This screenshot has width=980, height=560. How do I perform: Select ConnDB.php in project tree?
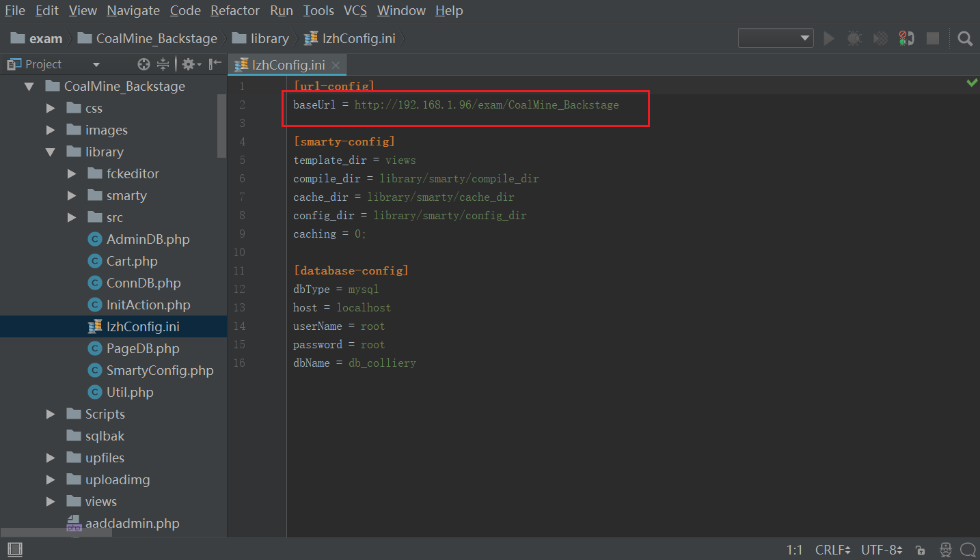pyautogui.click(x=134, y=283)
